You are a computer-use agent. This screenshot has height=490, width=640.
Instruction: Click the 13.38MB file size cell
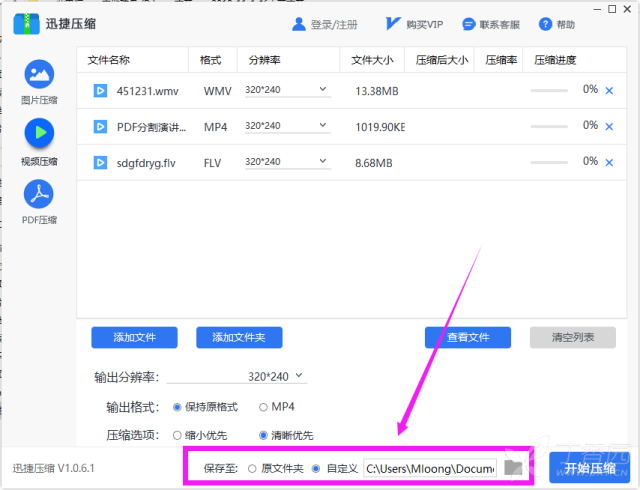(377, 91)
